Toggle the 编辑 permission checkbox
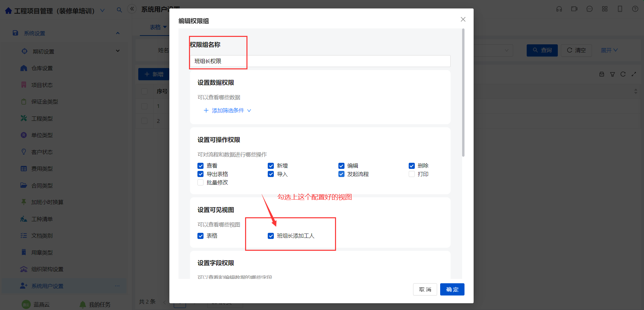The image size is (644, 310). 341,166
